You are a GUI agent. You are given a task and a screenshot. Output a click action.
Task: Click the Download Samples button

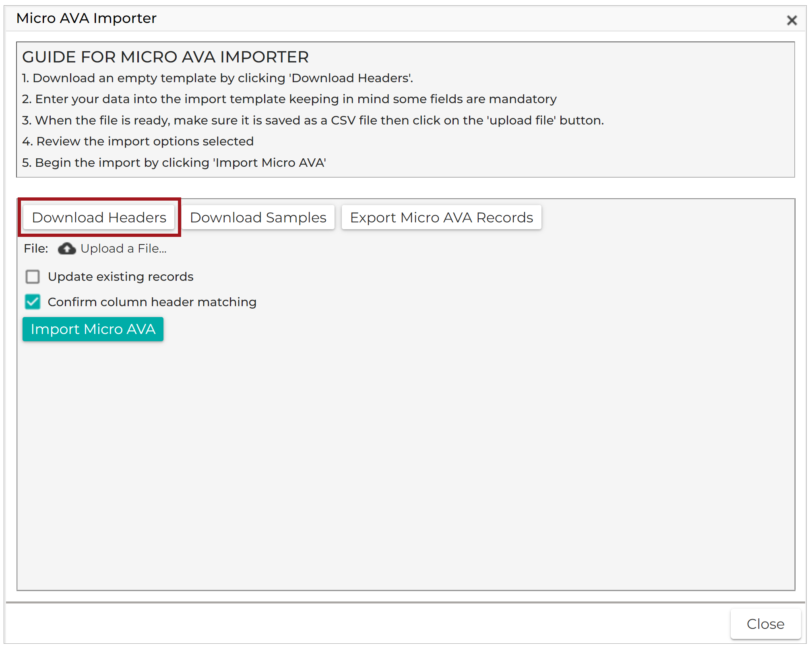[258, 217]
